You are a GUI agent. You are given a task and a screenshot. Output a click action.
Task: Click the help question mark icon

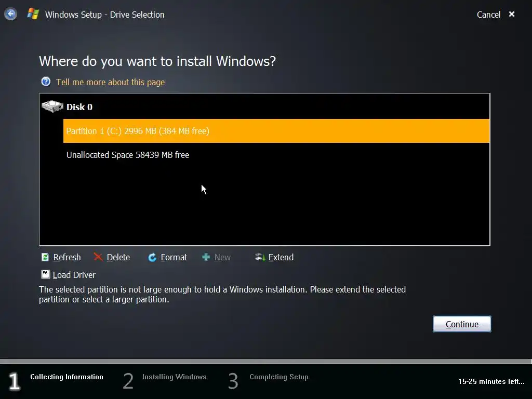coord(46,82)
